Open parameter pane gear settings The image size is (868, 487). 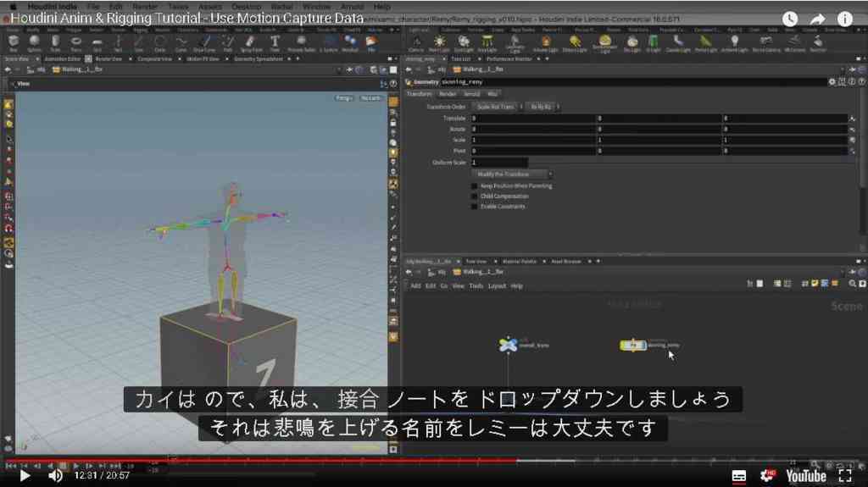[x=832, y=82]
